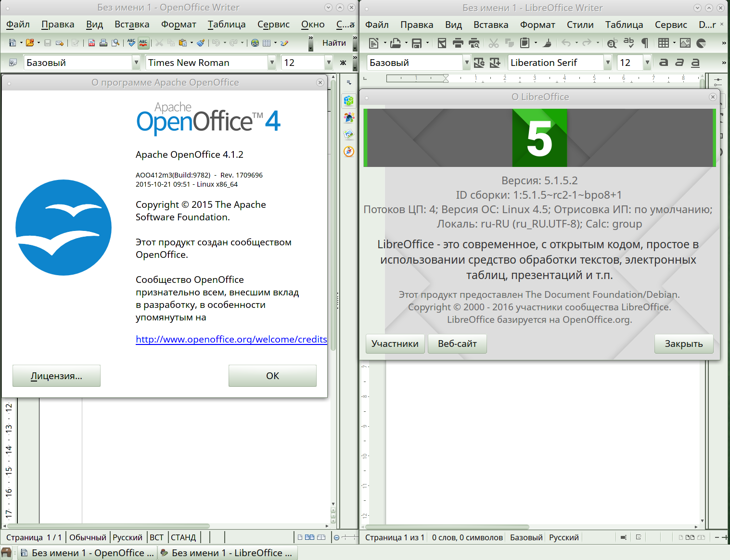
Task: Click Paste icon in LibreOffice toolbar
Action: coord(525,43)
